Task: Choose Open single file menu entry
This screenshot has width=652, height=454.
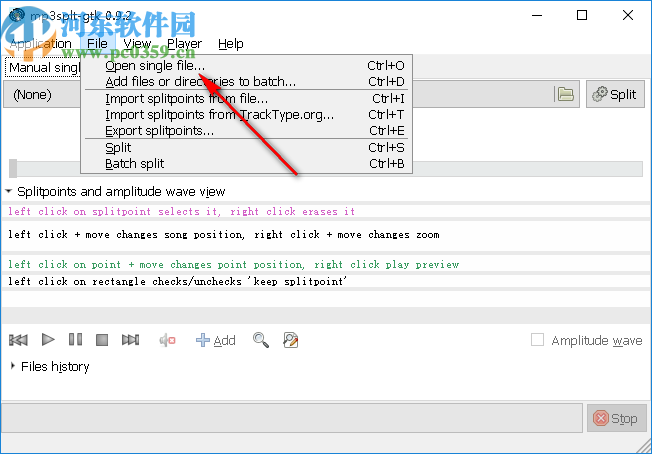Action: pyautogui.click(x=246, y=66)
